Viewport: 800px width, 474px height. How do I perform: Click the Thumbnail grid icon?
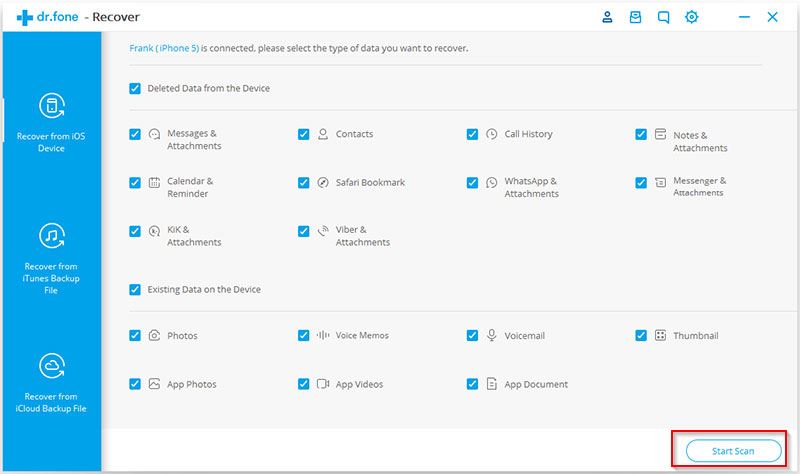(660, 335)
